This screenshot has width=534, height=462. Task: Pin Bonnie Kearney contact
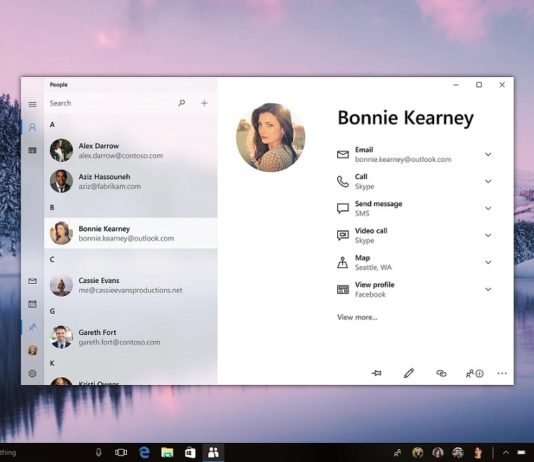tap(376, 373)
